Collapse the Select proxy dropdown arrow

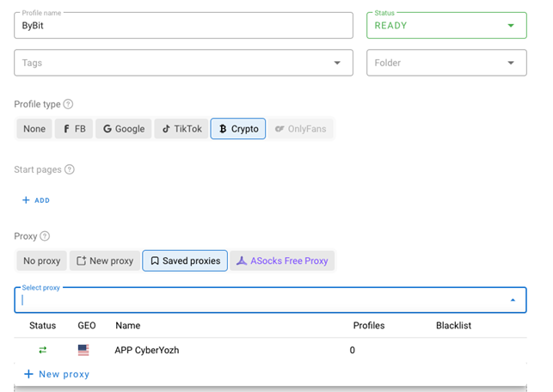[513, 300]
